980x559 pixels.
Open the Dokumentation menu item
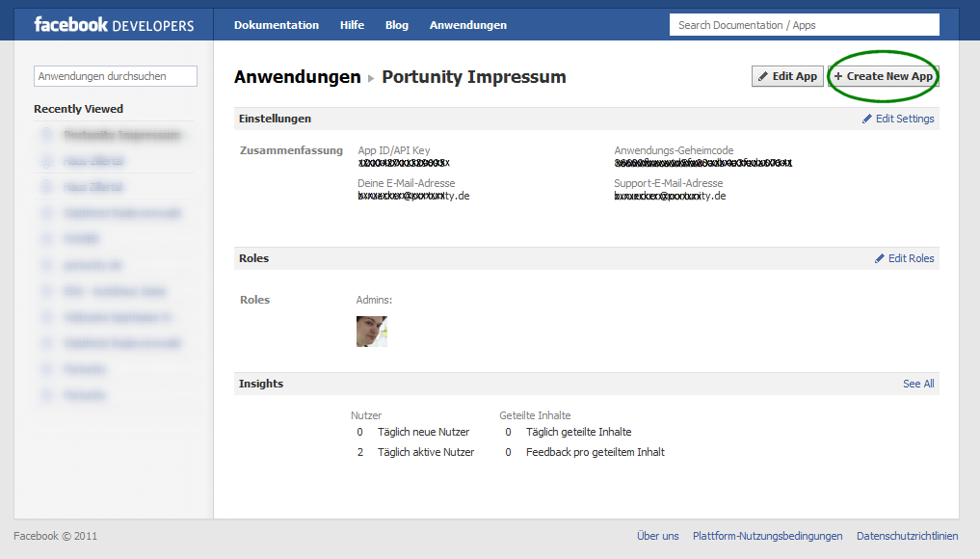(276, 25)
